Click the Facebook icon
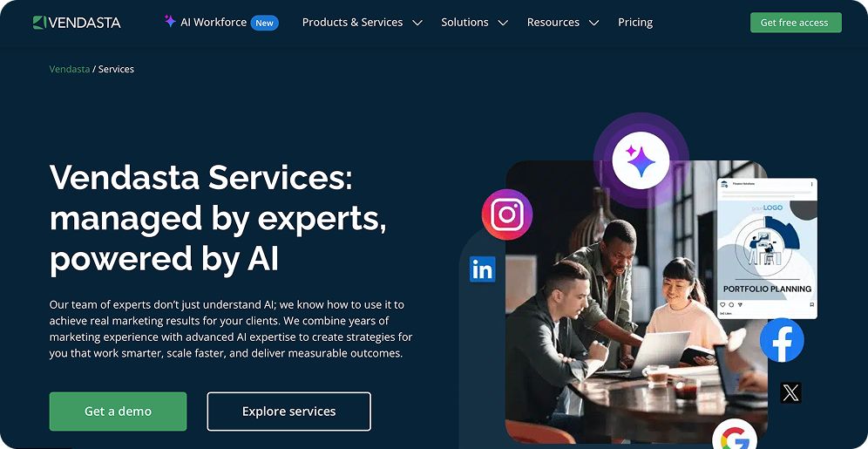This screenshot has width=868, height=449. click(x=782, y=340)
